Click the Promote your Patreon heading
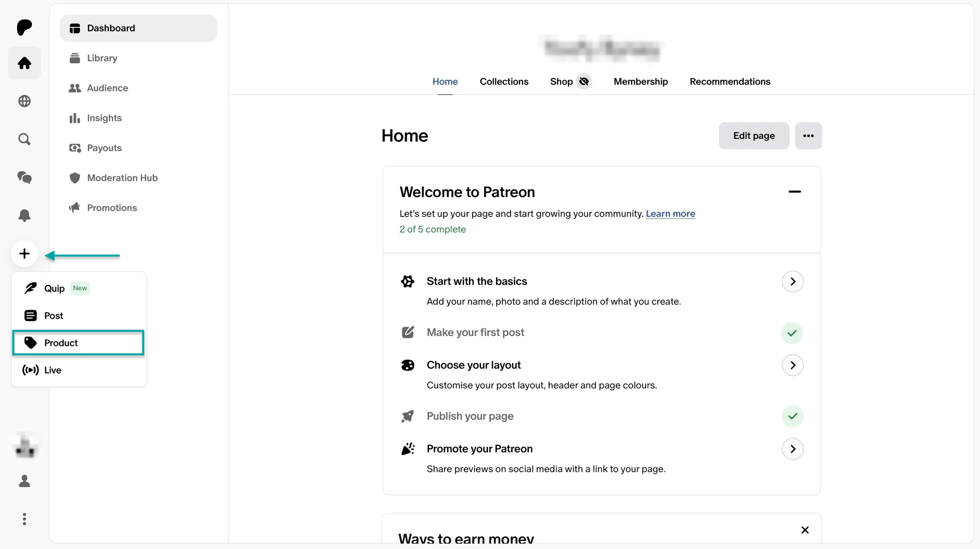 tap(479, 449)
